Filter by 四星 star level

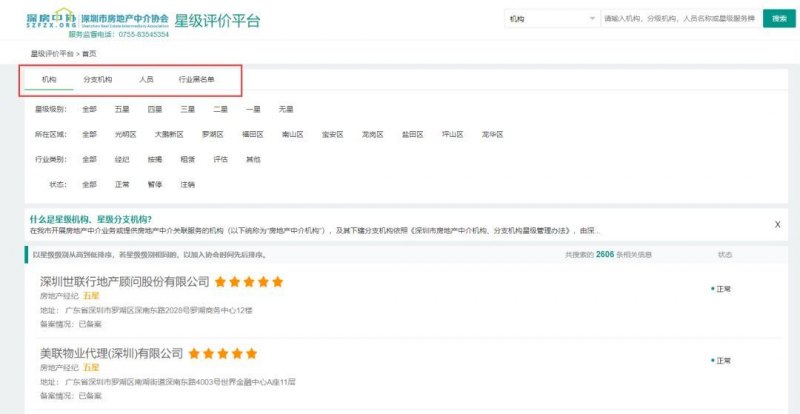tap(155, 109)
